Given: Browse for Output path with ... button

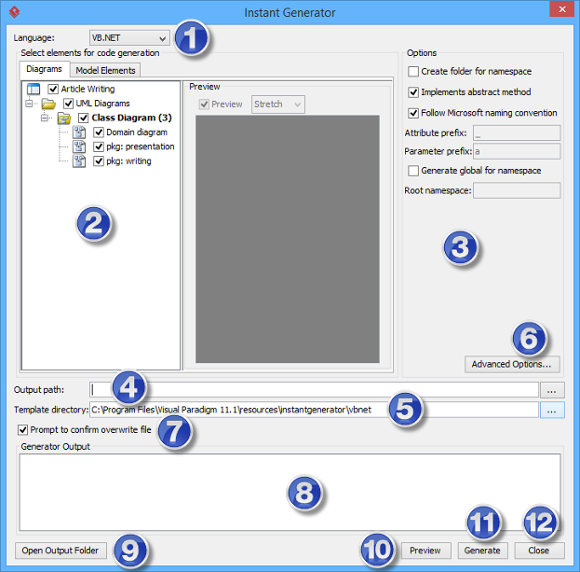Looking at the screenshot, I should click(x=552, y=390).
